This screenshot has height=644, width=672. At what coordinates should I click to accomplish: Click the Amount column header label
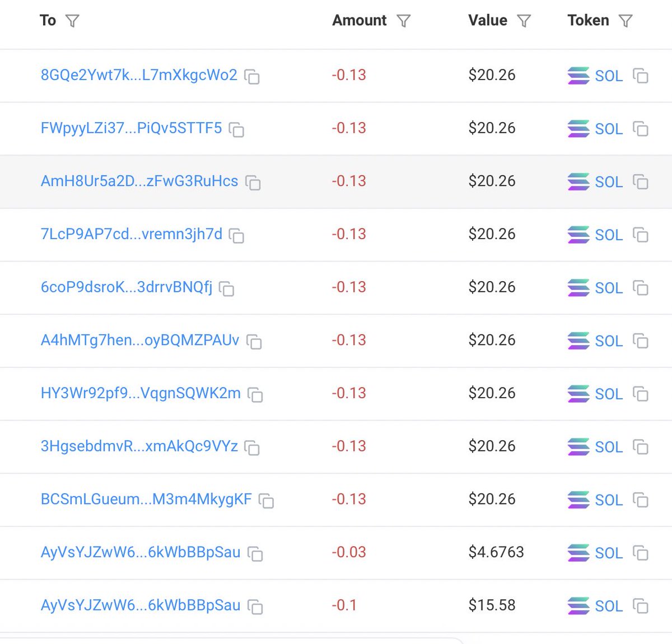click(x=360, y=21)
